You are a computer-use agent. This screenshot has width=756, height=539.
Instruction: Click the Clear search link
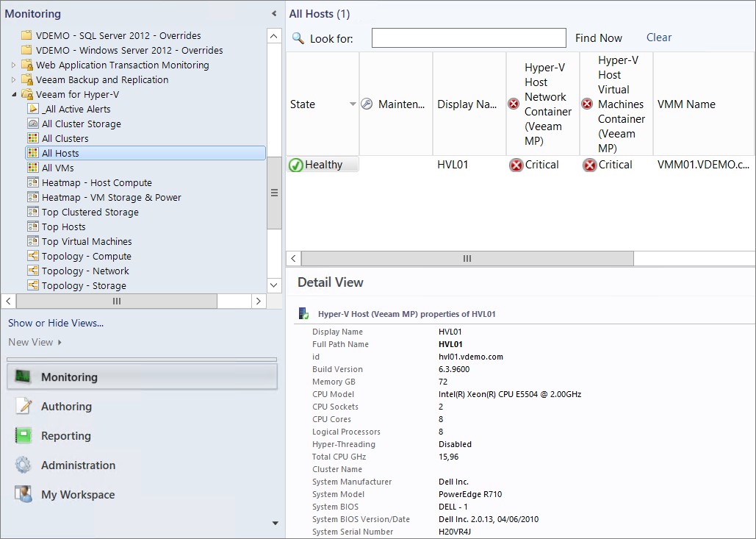(658, 38)
